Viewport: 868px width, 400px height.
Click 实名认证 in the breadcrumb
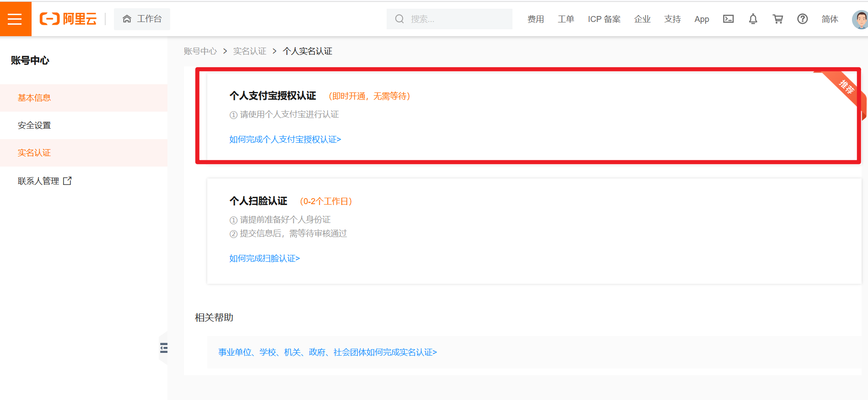pyautogui.click(x=249, y=51)
